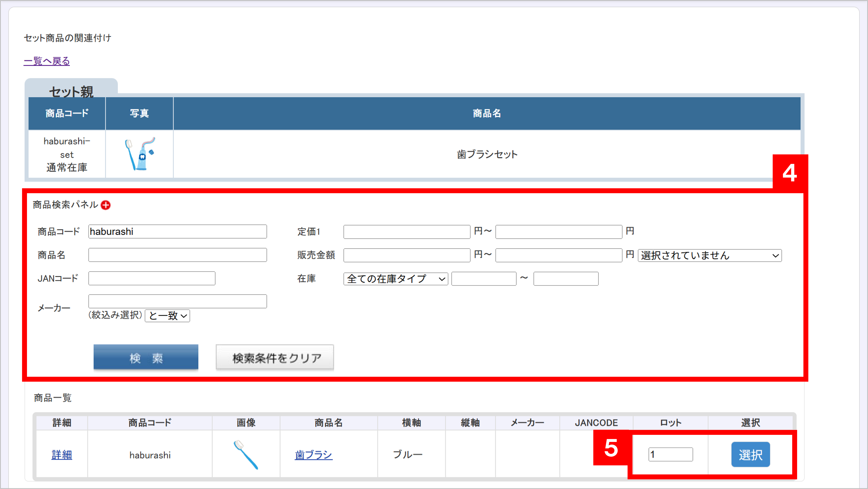Click the セット親 tab heading

[71, 91]
